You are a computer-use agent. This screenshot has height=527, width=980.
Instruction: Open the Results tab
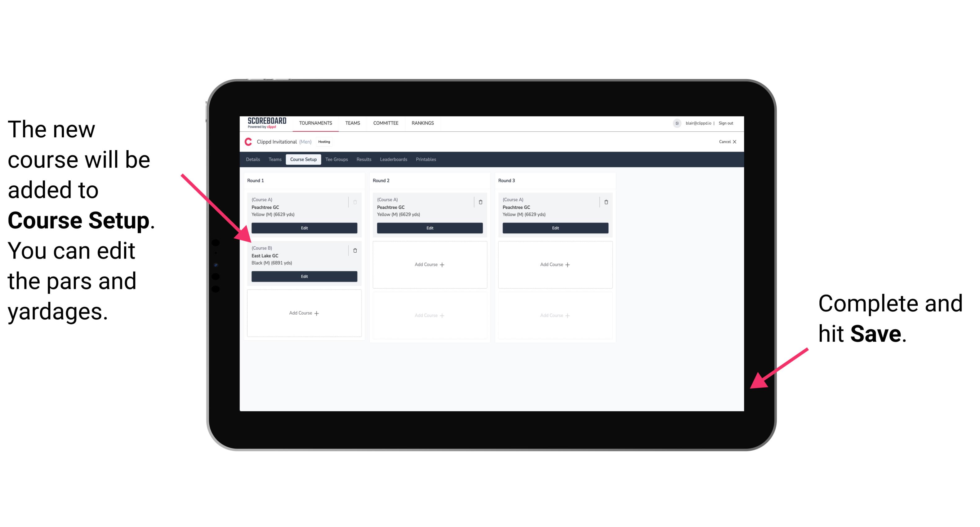tap(362, 160)
